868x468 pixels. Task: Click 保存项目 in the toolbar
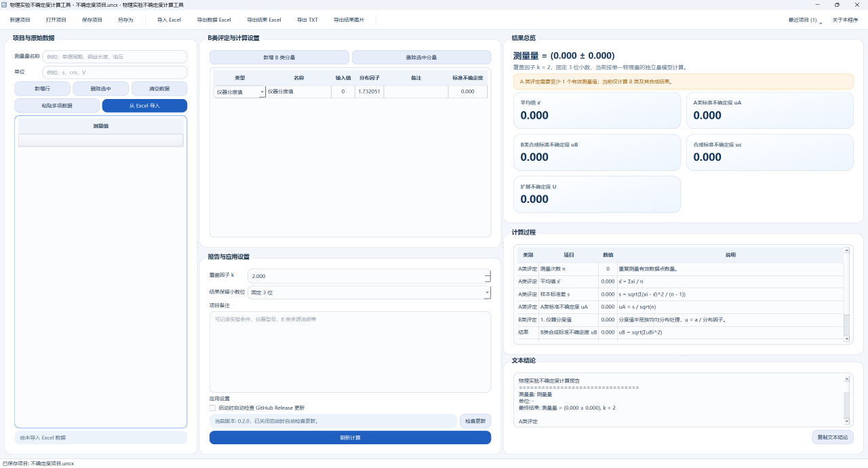coord(92,20)
